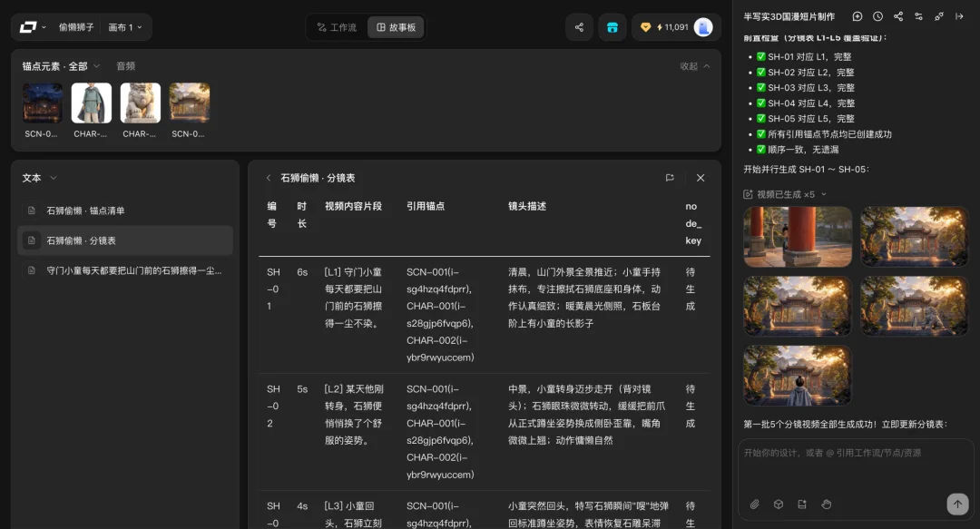
Task: Select the CHAR stone lion thumbnail
Action: (x=141, y=103)
